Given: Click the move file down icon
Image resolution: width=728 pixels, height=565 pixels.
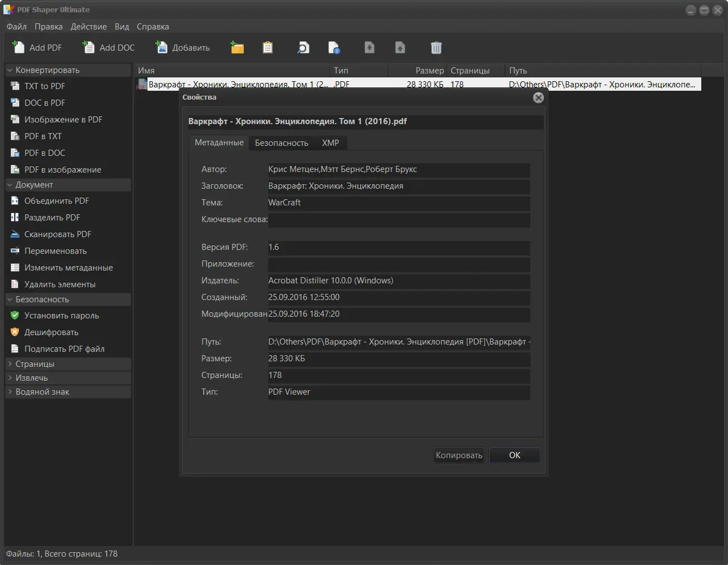Looking at the screenshot, I should point(400,47).
